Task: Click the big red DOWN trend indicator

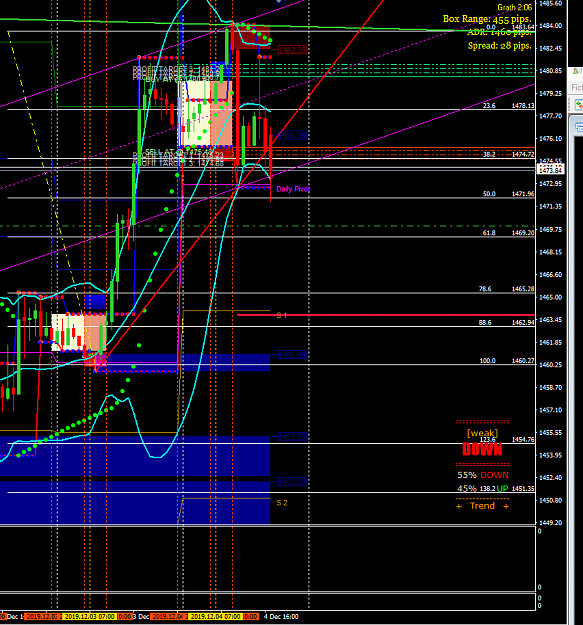Action: pos(482,450)
